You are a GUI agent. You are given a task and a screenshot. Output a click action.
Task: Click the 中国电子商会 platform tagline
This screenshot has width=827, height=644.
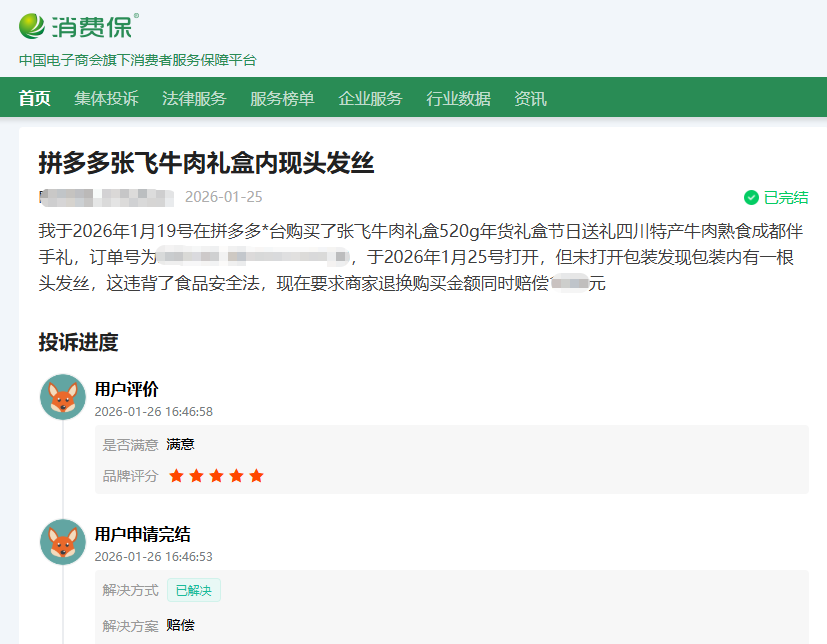pyautogui.click(x=138, y=60)
